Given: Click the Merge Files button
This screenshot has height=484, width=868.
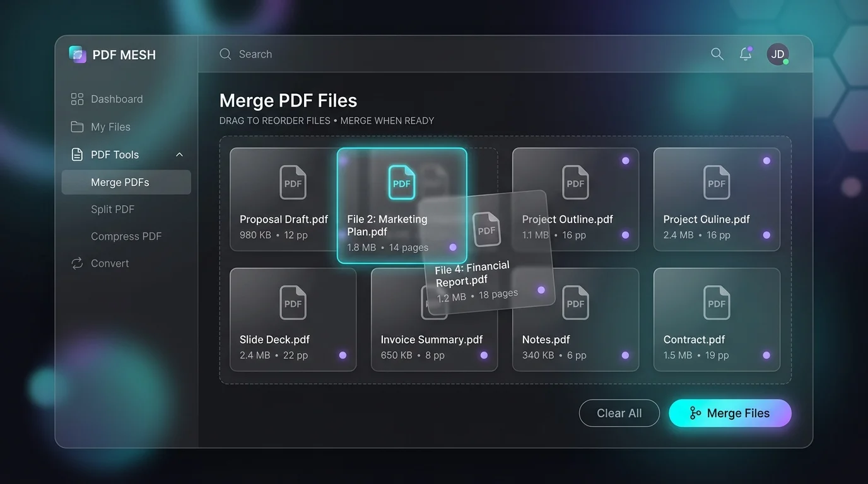Looking at the screenshot, I should click(x=730, y=413).
